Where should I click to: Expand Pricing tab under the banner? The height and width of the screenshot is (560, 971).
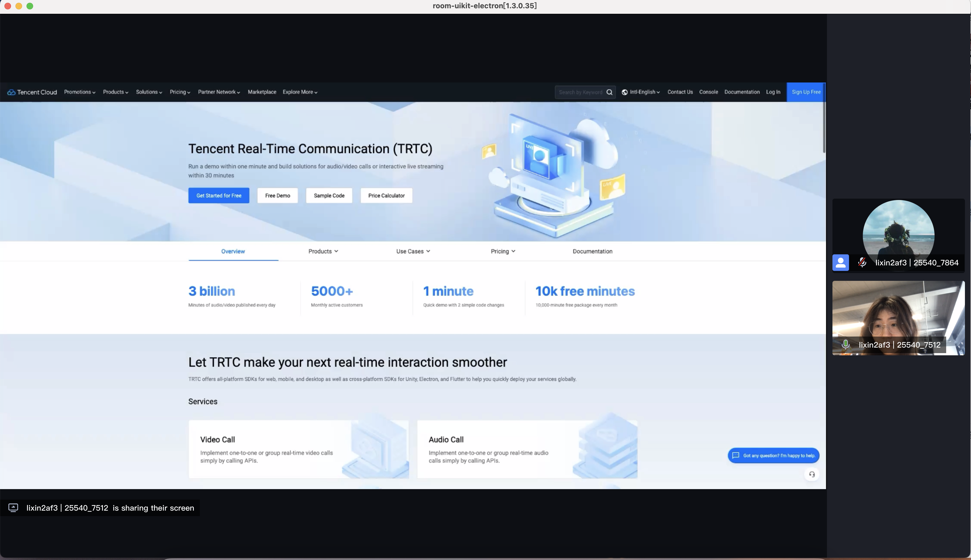point(503,251)
